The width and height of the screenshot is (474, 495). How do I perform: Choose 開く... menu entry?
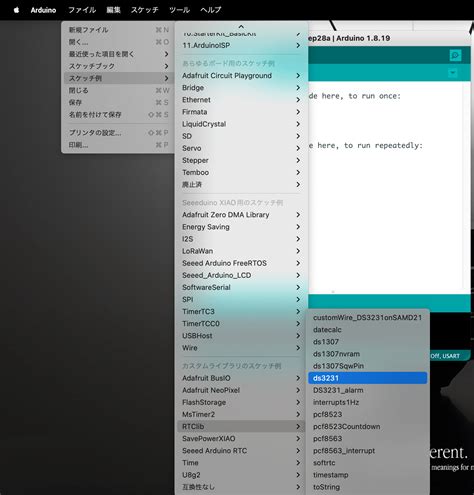[x=118, y=42]
